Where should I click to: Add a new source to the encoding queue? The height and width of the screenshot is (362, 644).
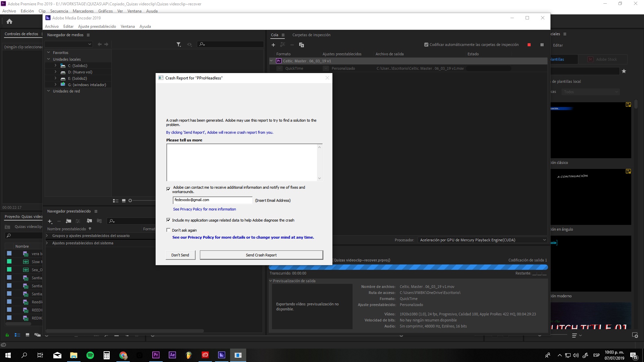coord(273,45)
